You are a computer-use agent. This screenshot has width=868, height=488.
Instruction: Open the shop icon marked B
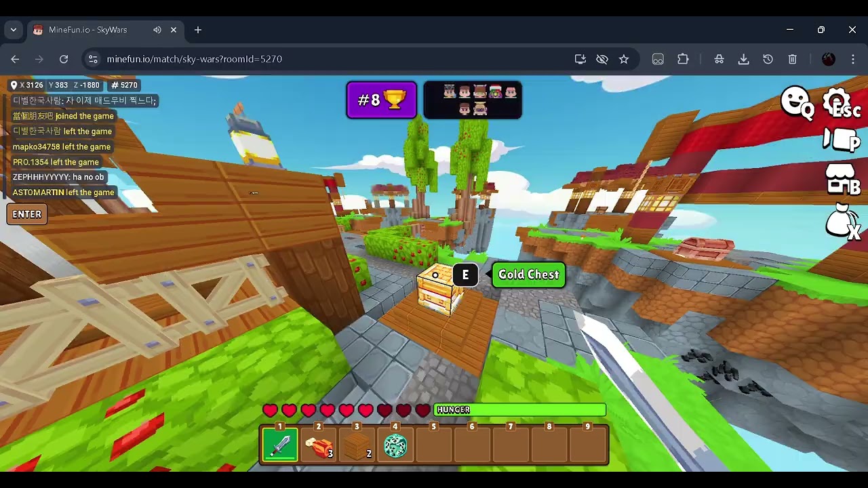842,180
